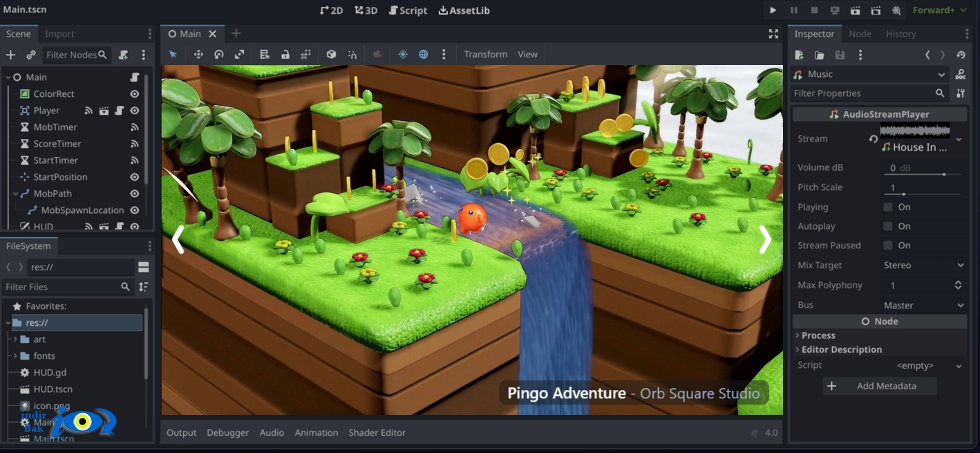980x453 pixels.
Task: Open the Bus Master dropdown
Action: pos(924,305)
